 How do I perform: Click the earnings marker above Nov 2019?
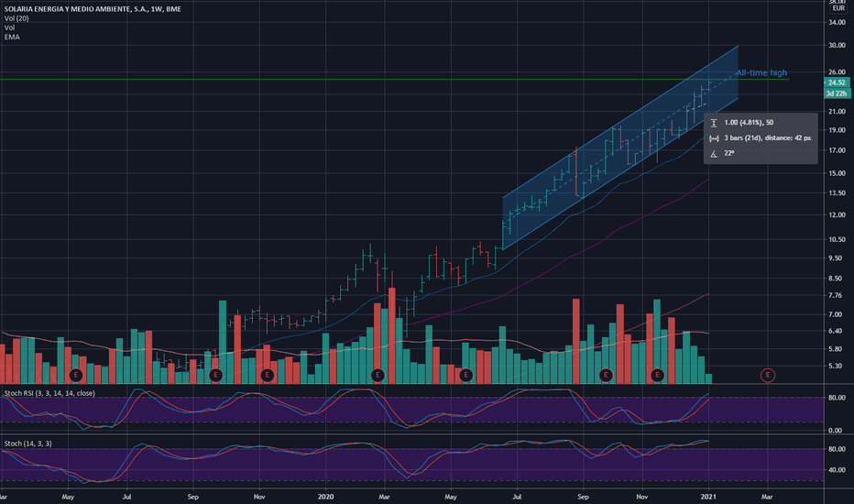point(267,375)
